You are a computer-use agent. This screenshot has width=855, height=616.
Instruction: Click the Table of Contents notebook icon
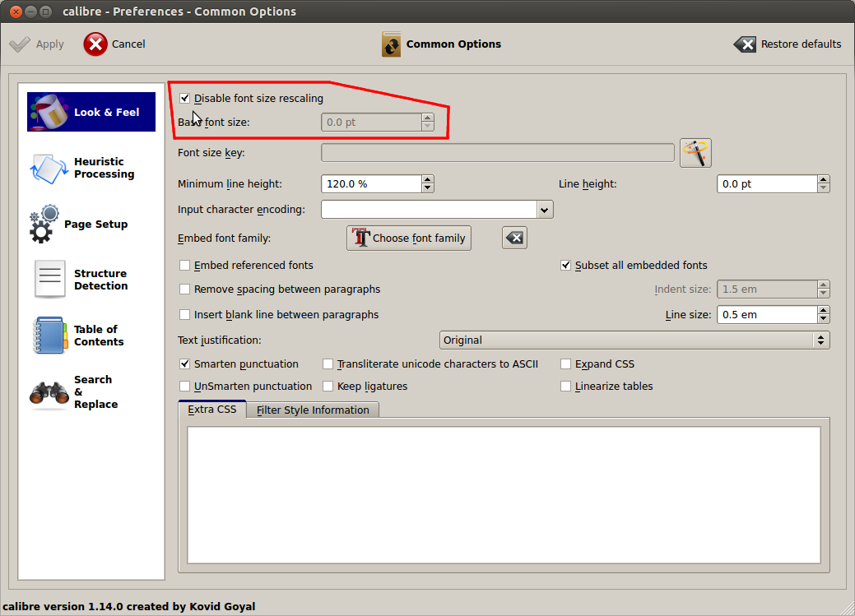(x=49, y=336)
